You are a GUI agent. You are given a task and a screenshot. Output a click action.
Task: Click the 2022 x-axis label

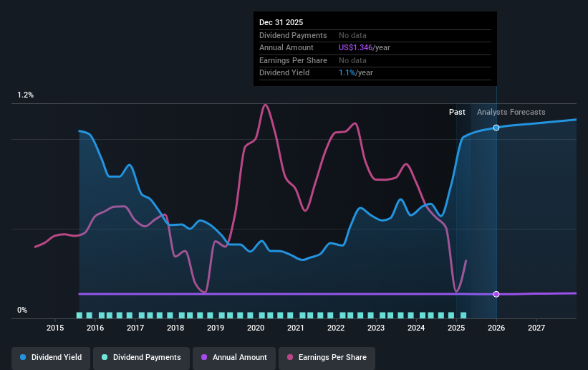point(336,328)
